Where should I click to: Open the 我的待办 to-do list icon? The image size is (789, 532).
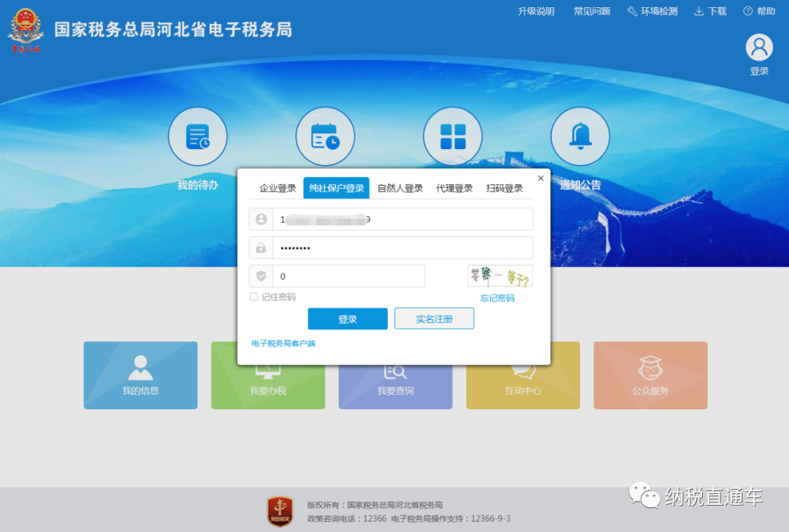click(x=198, y=137)
